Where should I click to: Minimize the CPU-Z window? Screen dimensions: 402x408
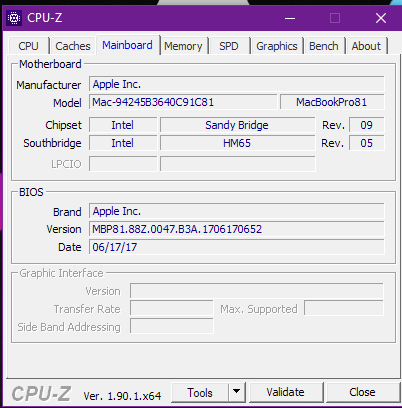[290, 18]
